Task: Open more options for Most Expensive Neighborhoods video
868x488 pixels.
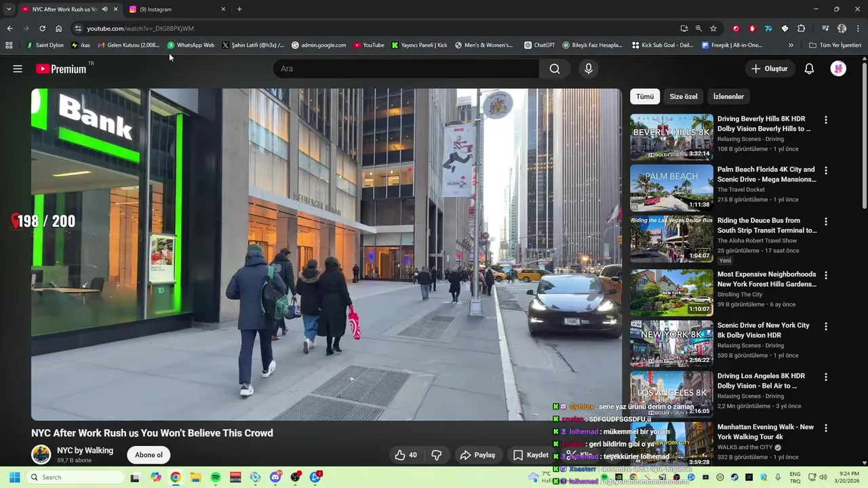Action: [825, 276]
